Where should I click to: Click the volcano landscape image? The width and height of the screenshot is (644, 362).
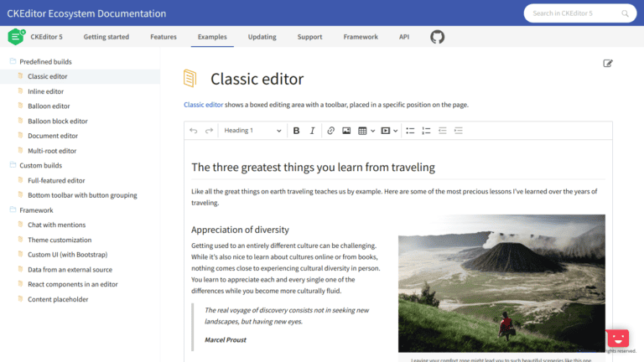501,282
